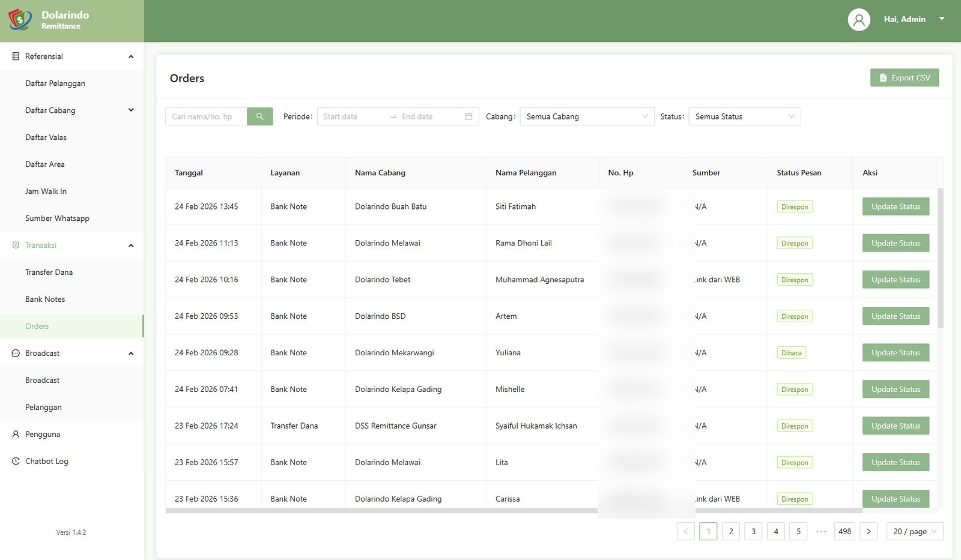This screenshot has height=560, width=961.
Task: Go to page 3
Action: [753, 531]
